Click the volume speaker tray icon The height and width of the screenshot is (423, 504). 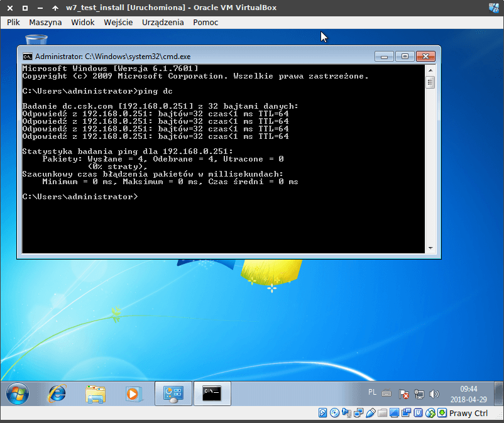tap(434, 393)
